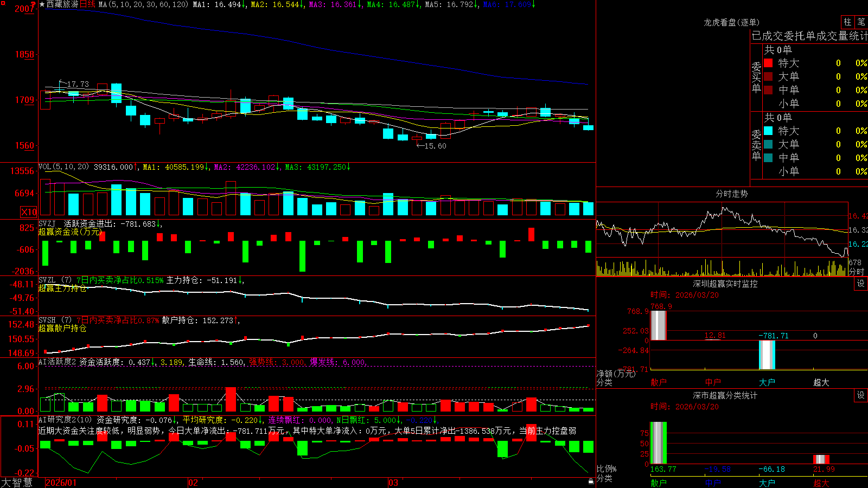Click the MA(5,10,20,30,60,120) indicator parameters
868x488 pixels.
[x=143, y=4]
